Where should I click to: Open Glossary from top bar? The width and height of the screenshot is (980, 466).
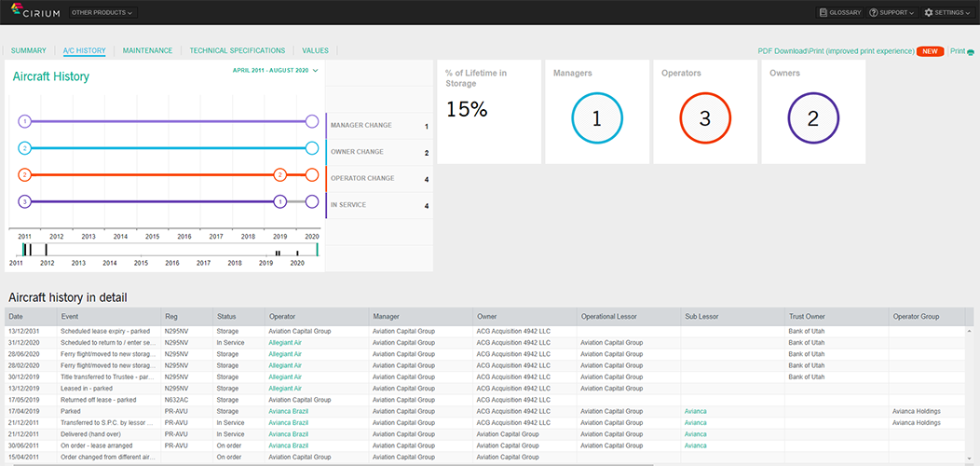(840, 12)
